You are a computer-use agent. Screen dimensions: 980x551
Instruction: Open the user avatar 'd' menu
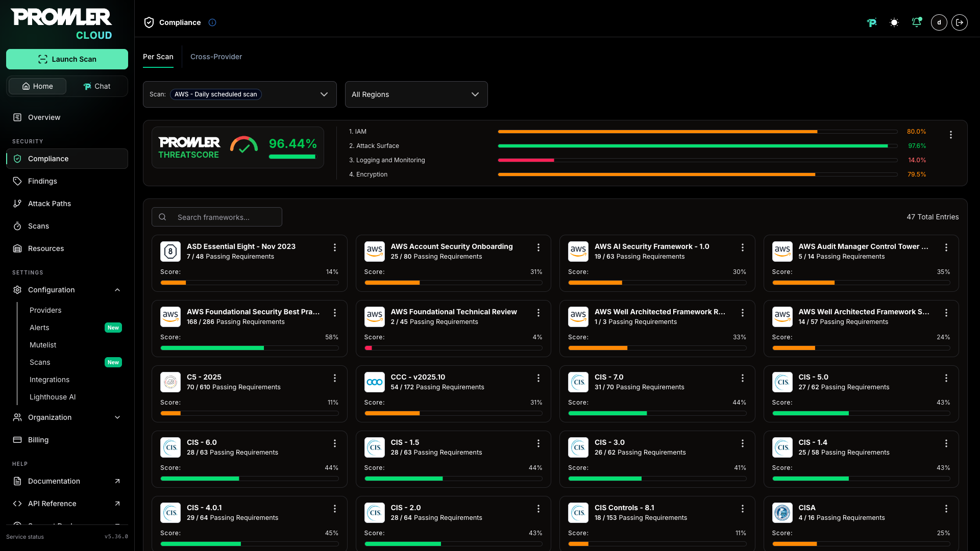[939, 22]
